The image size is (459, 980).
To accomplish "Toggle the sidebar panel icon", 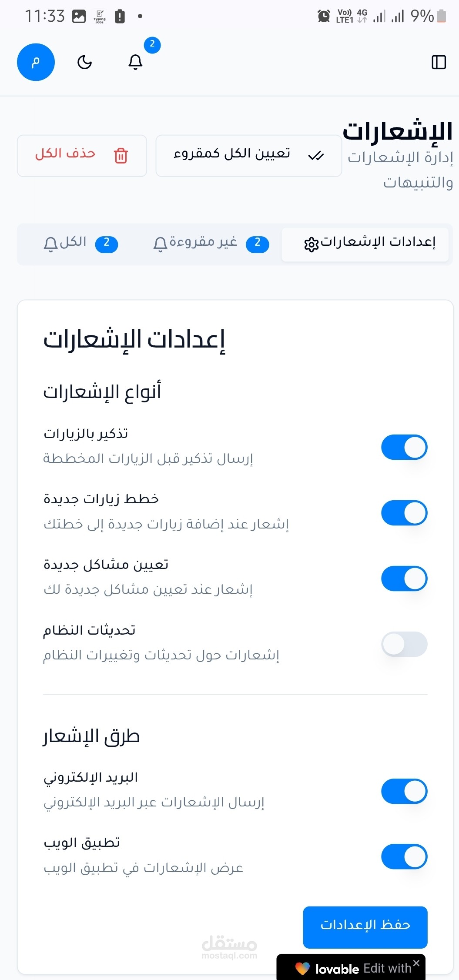I will point(439,62).
